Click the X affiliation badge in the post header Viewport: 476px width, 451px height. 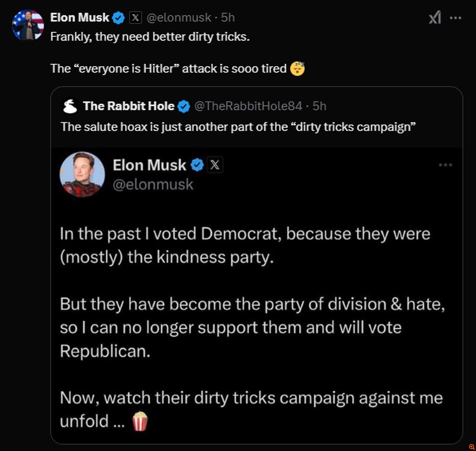point(135,18)
